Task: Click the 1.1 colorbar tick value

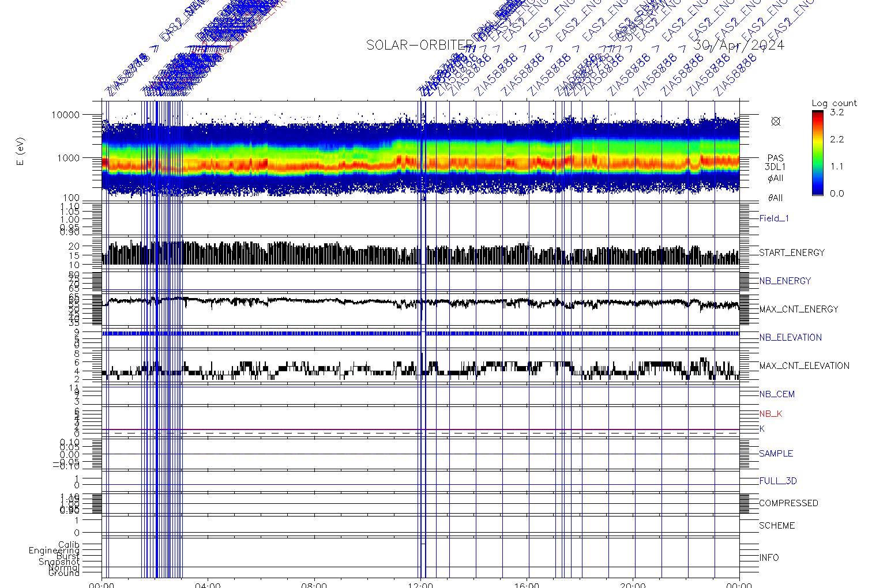Action: coord(837,167)
